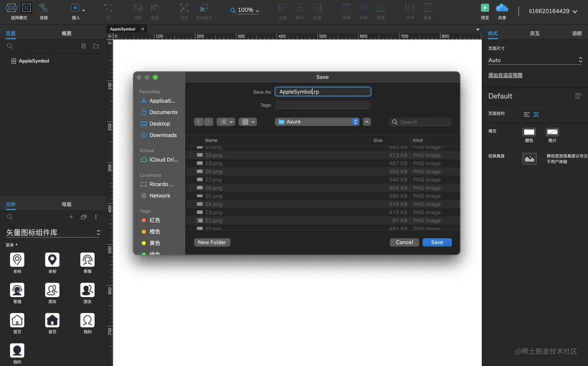588x366 pixels.
Task: Click the libraries more options dots icon
Action: click(x=96, y=217)
